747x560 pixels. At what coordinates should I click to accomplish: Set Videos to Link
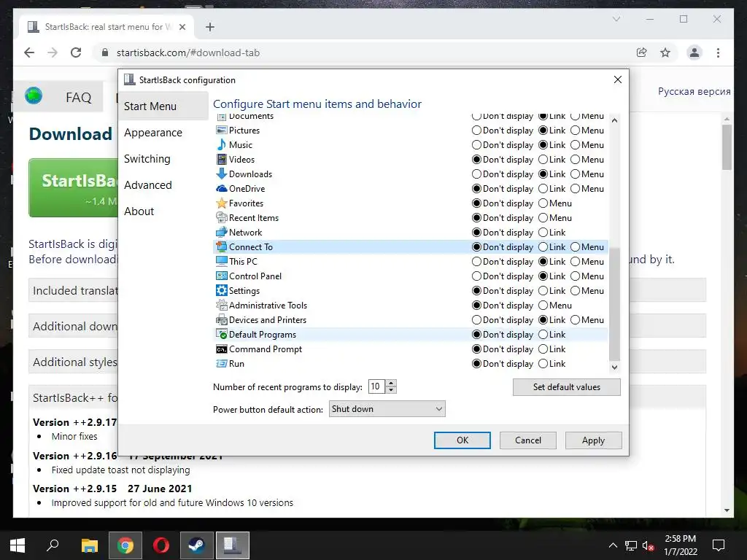tap(543, 160)
